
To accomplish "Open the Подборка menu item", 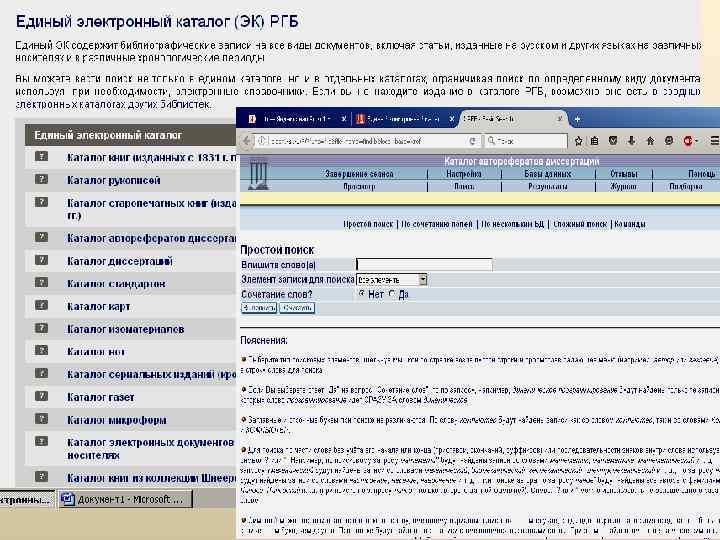I will 686,186.
